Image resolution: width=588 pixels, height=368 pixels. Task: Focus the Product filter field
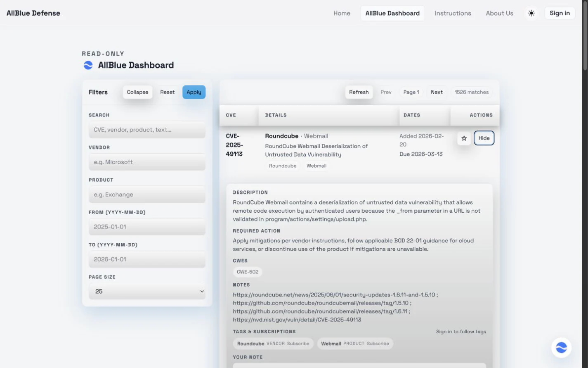(x=147, y=195)
